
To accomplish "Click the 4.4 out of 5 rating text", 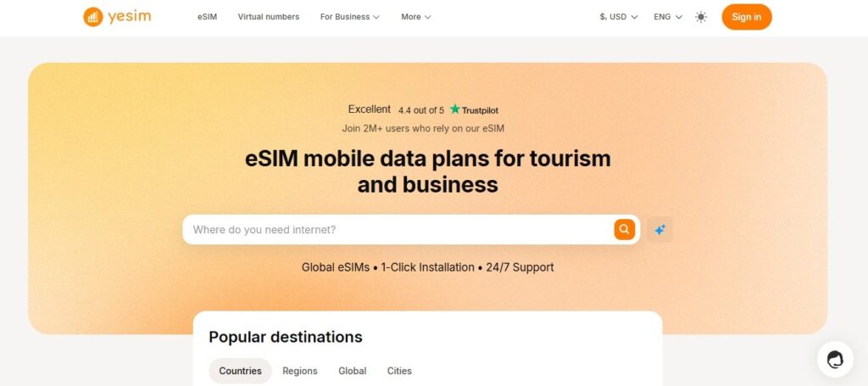I will point(420,110).
